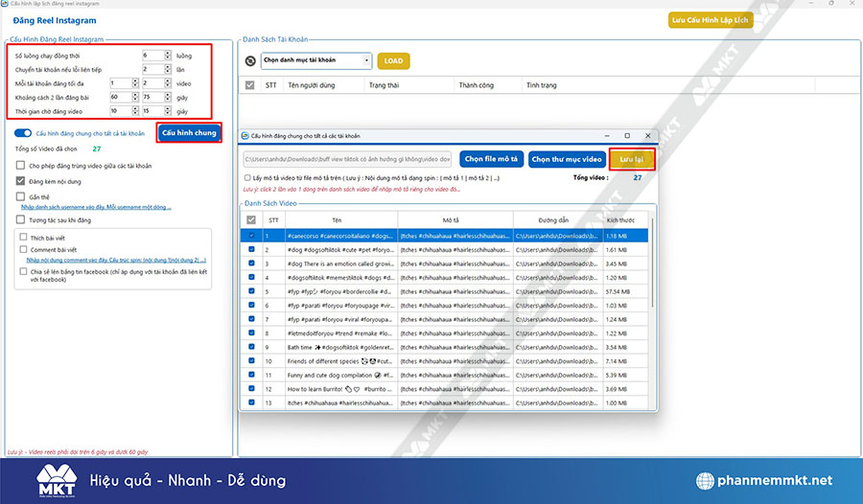Viewport: 863px width, 504px height.
Task: Enable Chia sẻ lên bảng tin facebook
Action: (x=23, y=271)
